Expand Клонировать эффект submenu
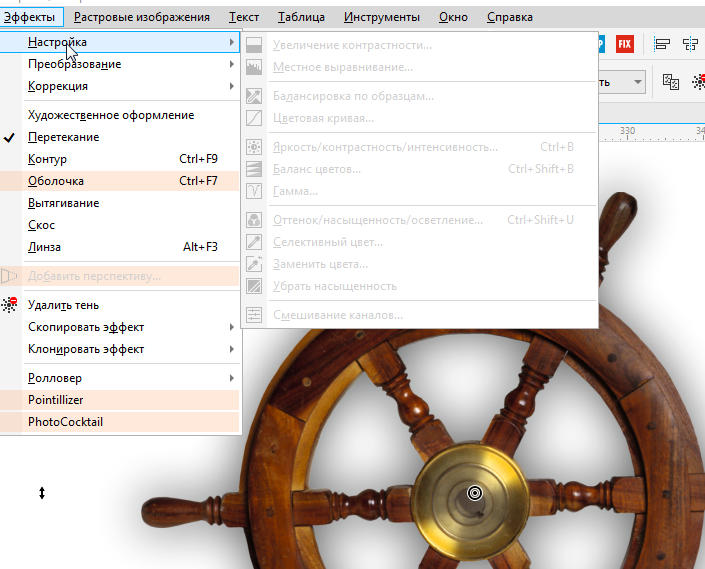Image resolution: width=705 pixels, height=569 pixels. click(119, 349)
